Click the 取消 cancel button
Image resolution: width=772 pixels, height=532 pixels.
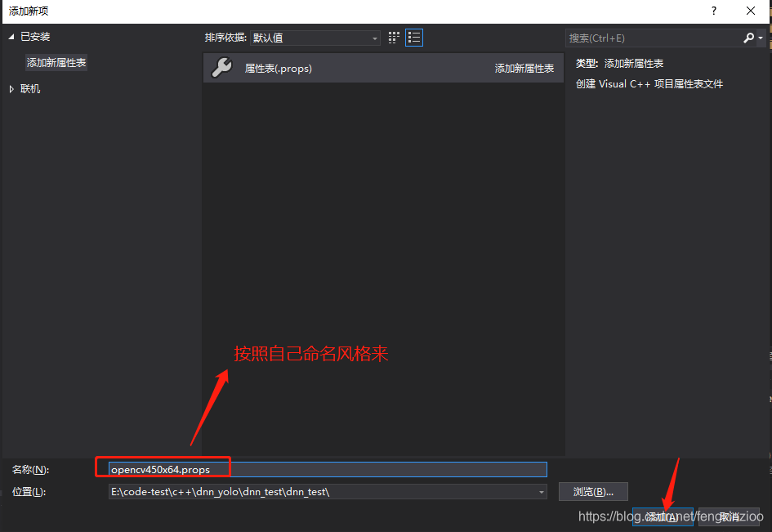(x=730, y=516)
